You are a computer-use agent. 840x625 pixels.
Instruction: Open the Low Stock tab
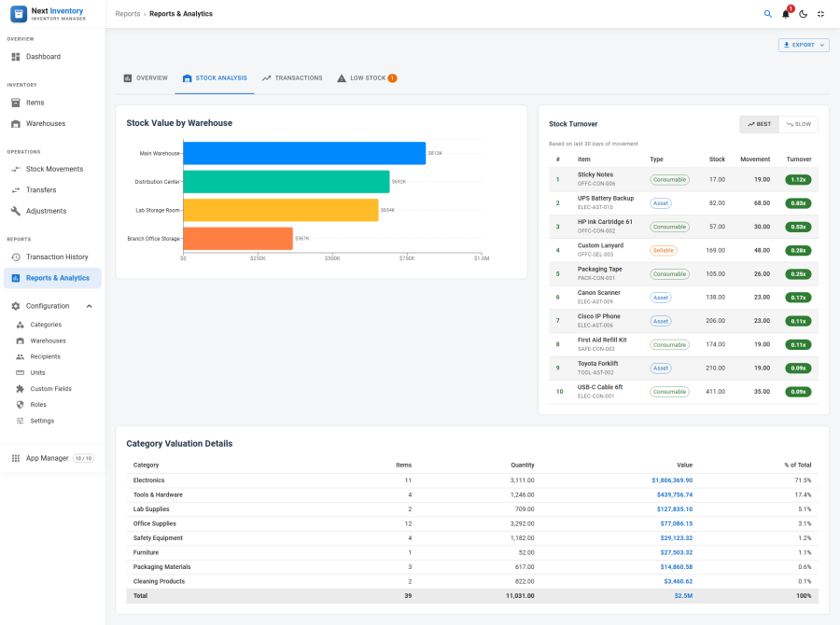pos(367,78)
